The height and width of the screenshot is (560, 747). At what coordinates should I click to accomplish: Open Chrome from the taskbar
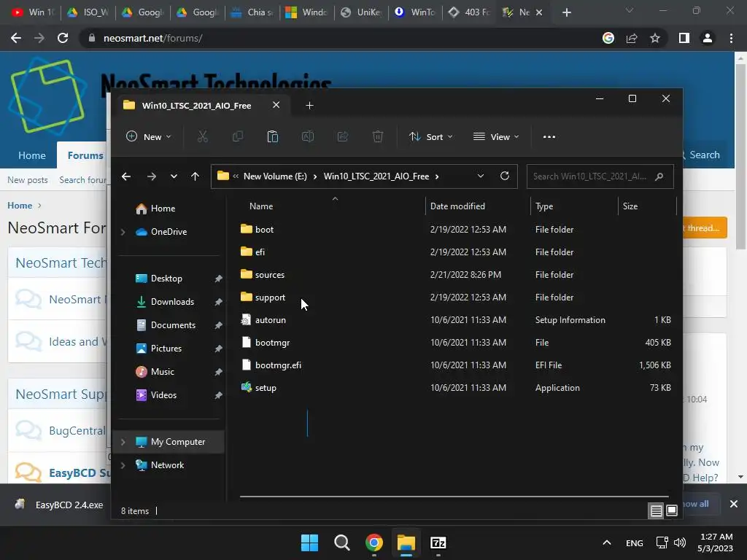374,542
